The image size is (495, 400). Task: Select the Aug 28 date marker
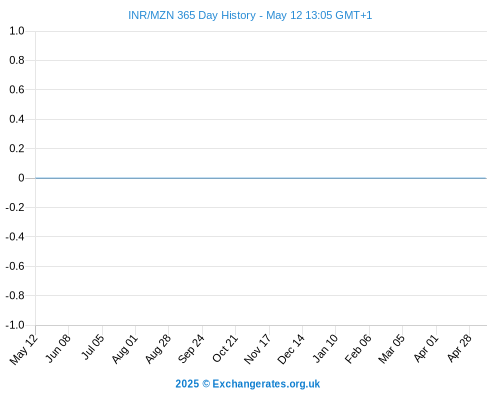(x=158, y=349)
